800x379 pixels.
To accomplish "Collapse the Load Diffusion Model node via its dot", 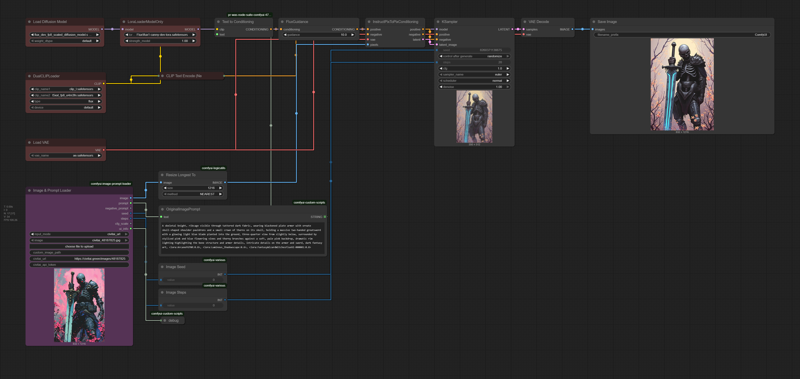I will 30,22.
